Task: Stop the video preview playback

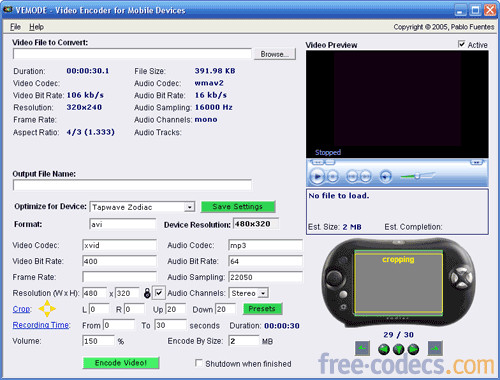Action: [333, 176]
